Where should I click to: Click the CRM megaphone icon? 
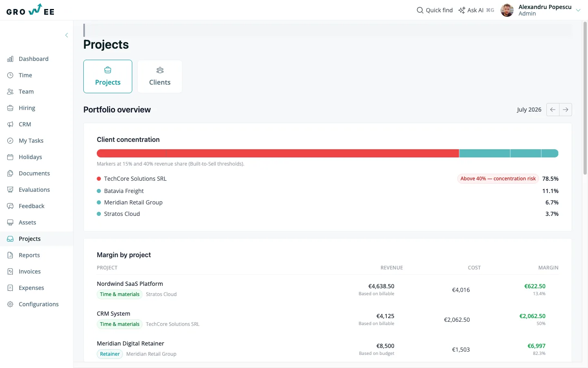(10, 124)
